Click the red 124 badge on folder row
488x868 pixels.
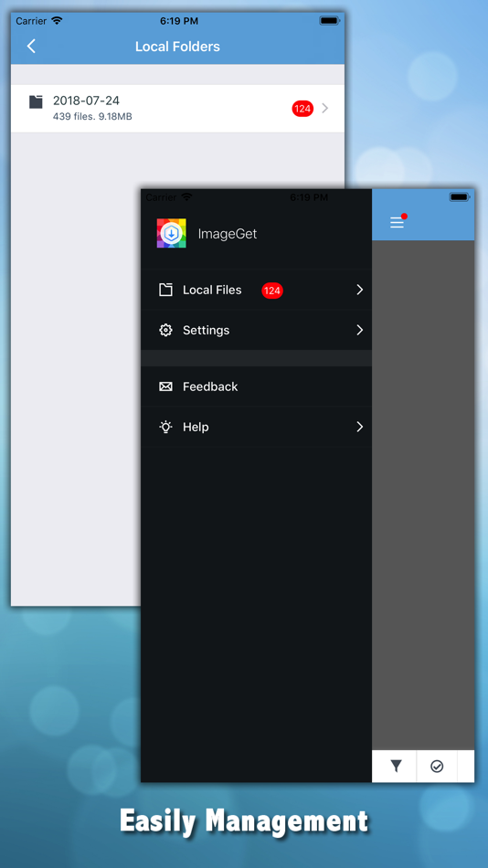tap(302, 109)
